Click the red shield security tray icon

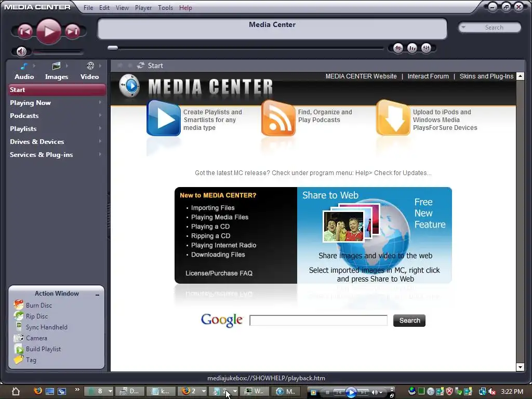(x=449, y=391)
